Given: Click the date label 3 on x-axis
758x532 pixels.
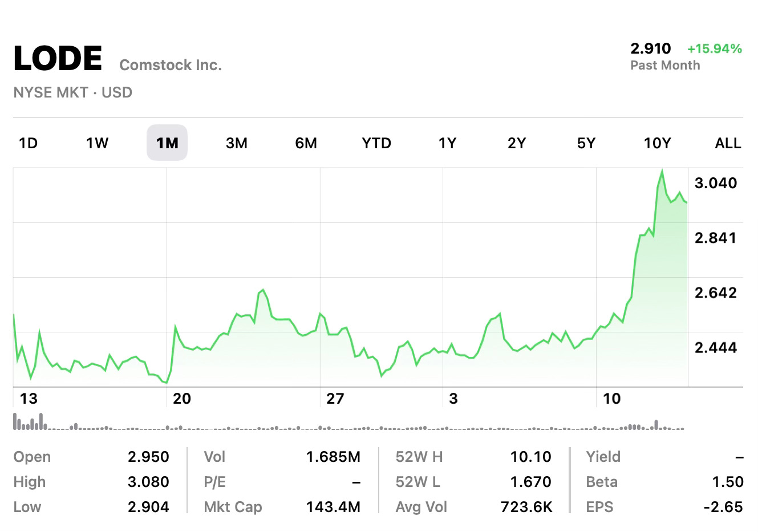Looking at the screenshot, I should pos(453,399).
